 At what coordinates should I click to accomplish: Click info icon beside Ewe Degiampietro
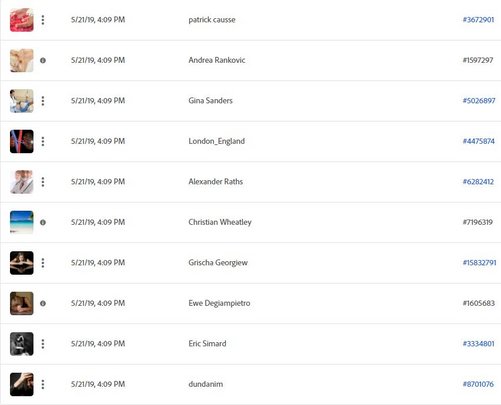click(x=43, y=303)
